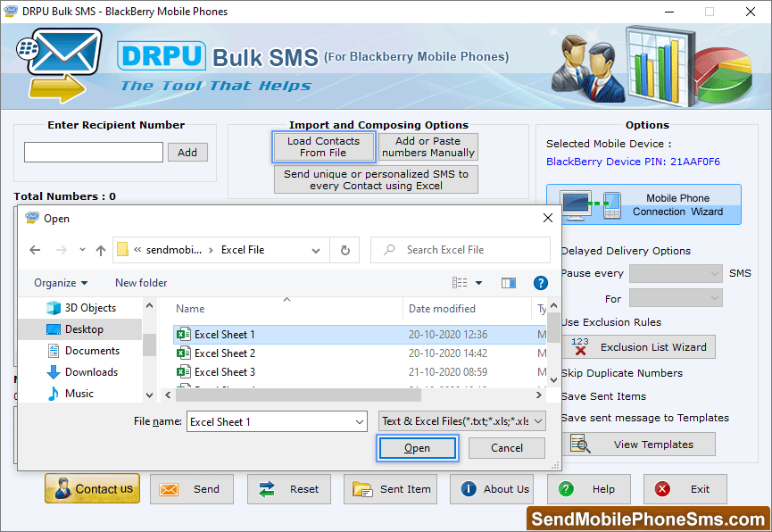Click the Excel Sheet 2 file icon
Viewport: 772px width, 532px height.
tap(184, 353)
